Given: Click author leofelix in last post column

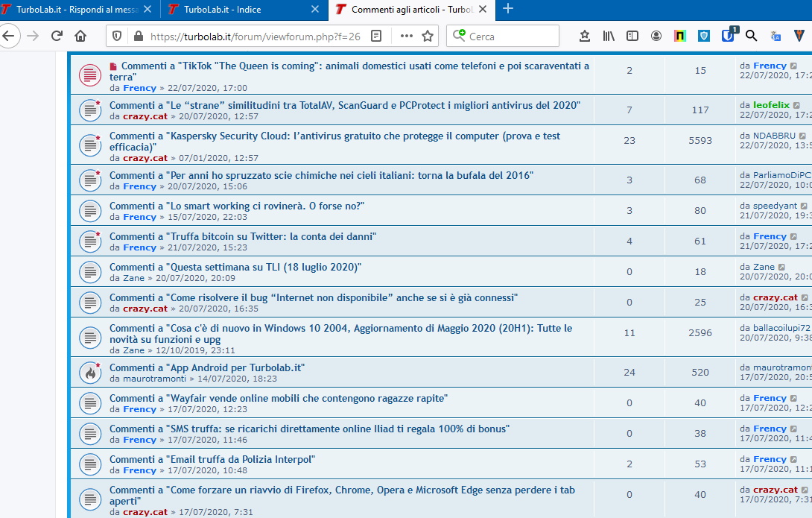Looking at the screenshot, I should tap(771, 105).
